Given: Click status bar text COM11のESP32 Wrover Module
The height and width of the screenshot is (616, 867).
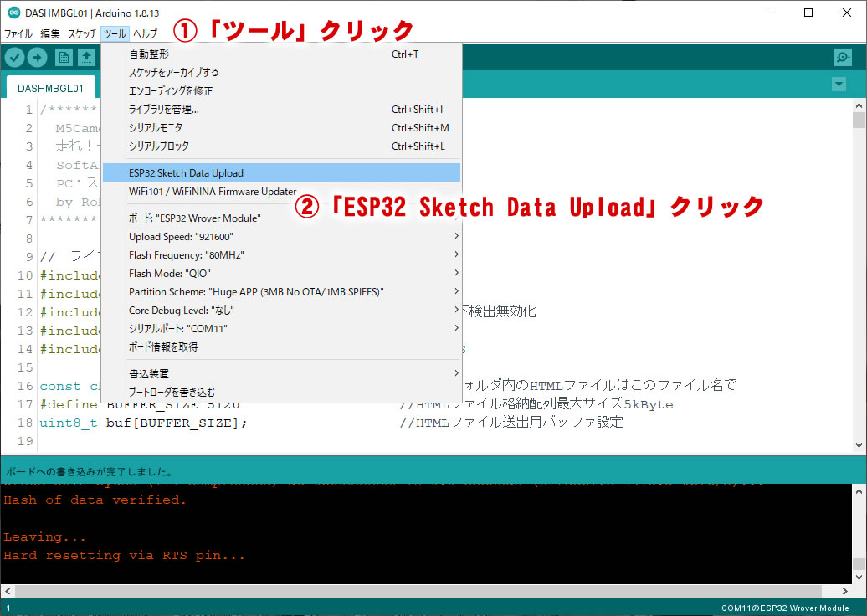Looking at the screenshot, I should [x=785, y=608].
